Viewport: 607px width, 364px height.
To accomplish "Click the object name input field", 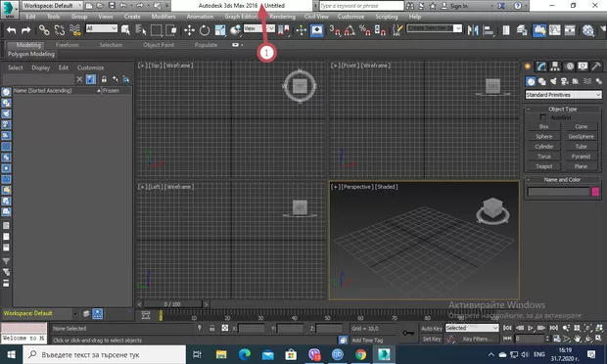I will pyautogui.click(x=559, y=192).
